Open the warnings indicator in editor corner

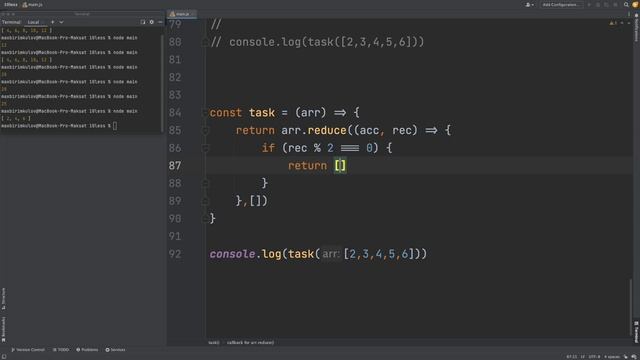pos(613,23)
